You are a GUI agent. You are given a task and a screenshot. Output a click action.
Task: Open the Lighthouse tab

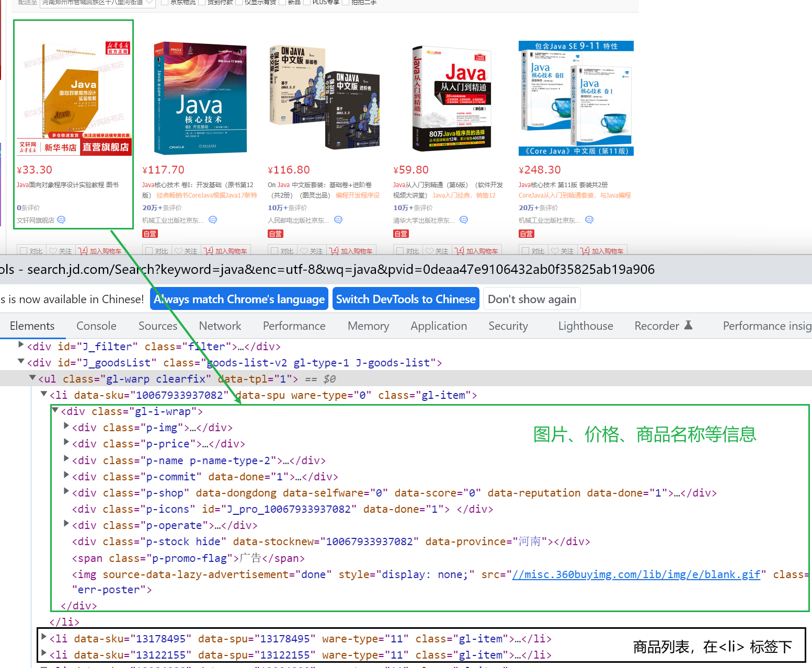click(x=586, y=326)
